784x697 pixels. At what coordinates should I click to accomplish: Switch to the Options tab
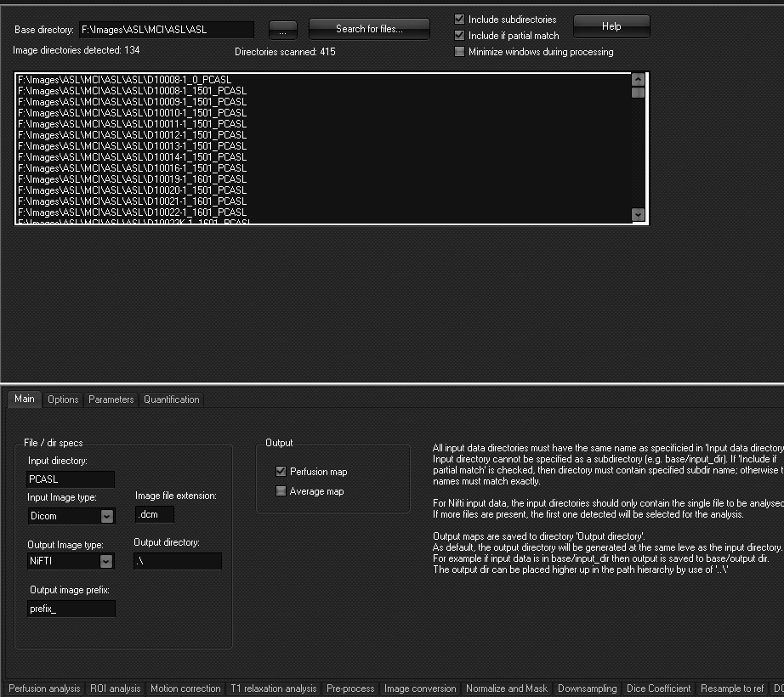pos(63,399)
